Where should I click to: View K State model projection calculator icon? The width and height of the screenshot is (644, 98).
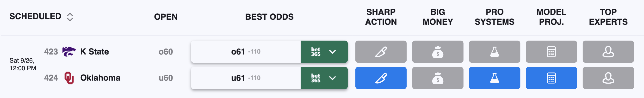(x=551, y=52)
